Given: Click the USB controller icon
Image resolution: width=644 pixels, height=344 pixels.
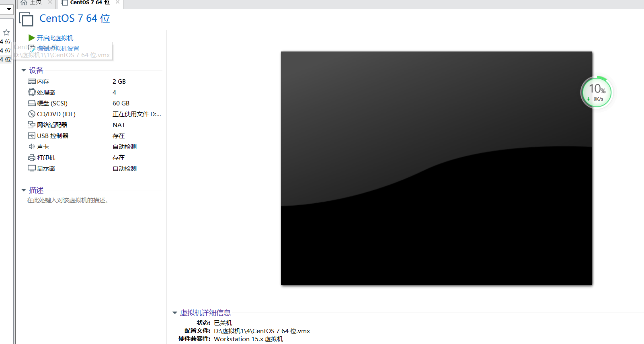Looking at the screenshot, I should [x=32, y=136].
